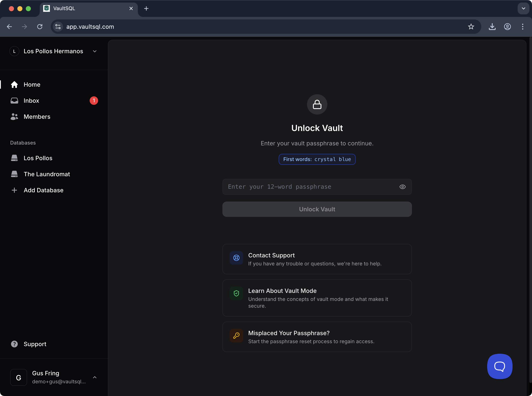Click Add Database in sidebar

[54, 190]
